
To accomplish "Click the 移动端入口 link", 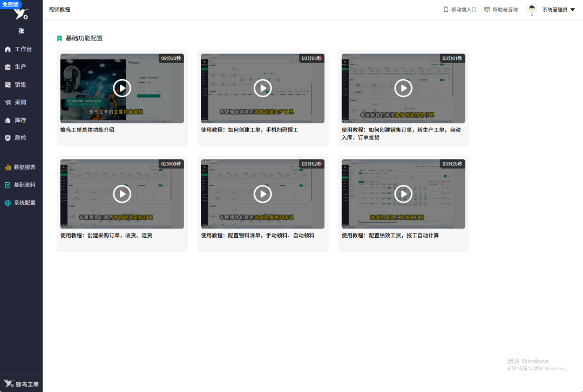I will (x=460, y=10).
